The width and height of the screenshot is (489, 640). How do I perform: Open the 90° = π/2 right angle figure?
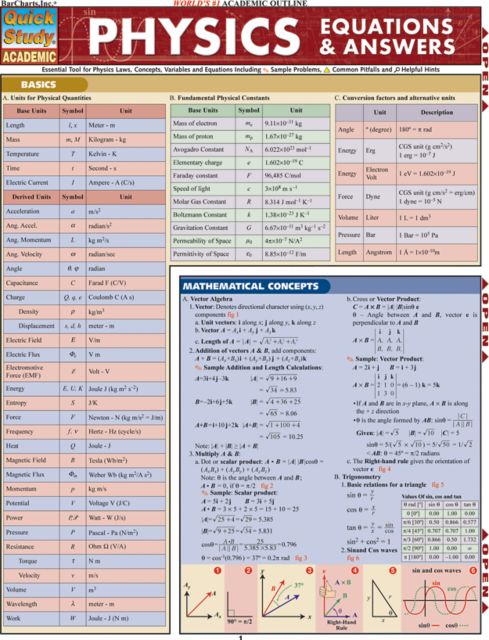(239, 600)
